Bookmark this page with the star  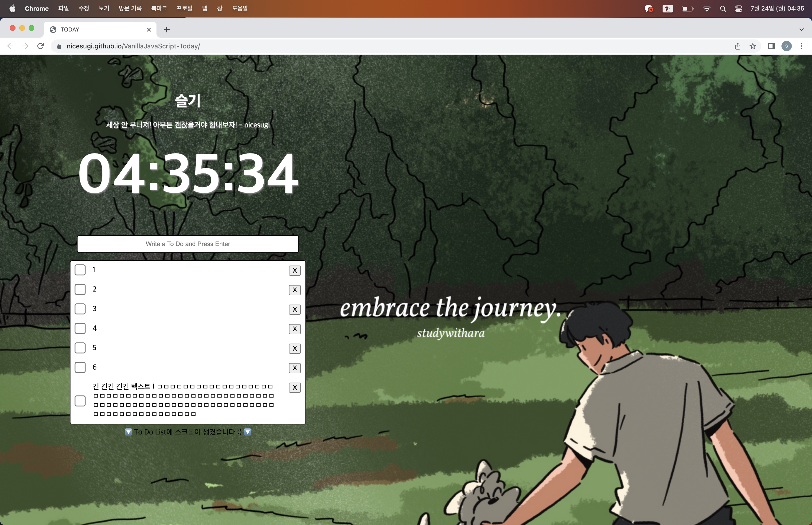[x=753, y=46]
